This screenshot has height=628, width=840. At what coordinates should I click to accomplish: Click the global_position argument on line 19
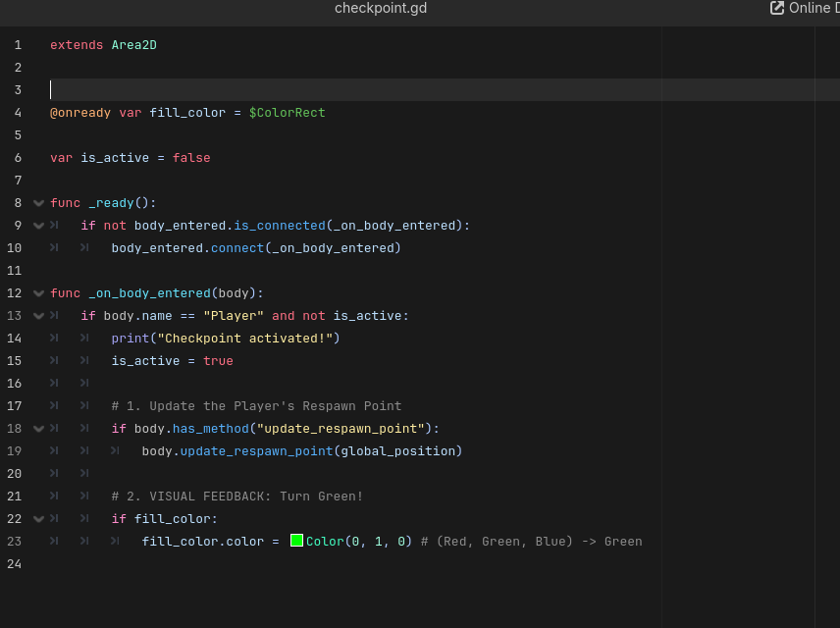click(397, 451)
